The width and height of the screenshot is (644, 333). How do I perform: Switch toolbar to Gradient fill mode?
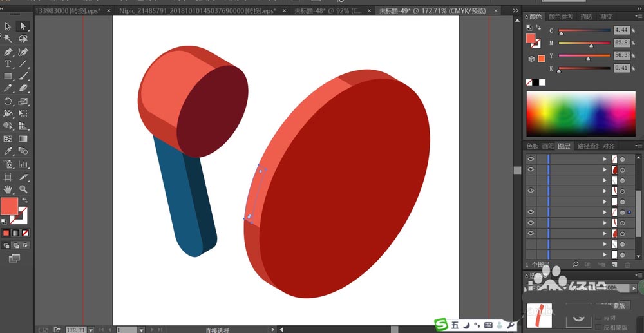[x=15, y=233]
